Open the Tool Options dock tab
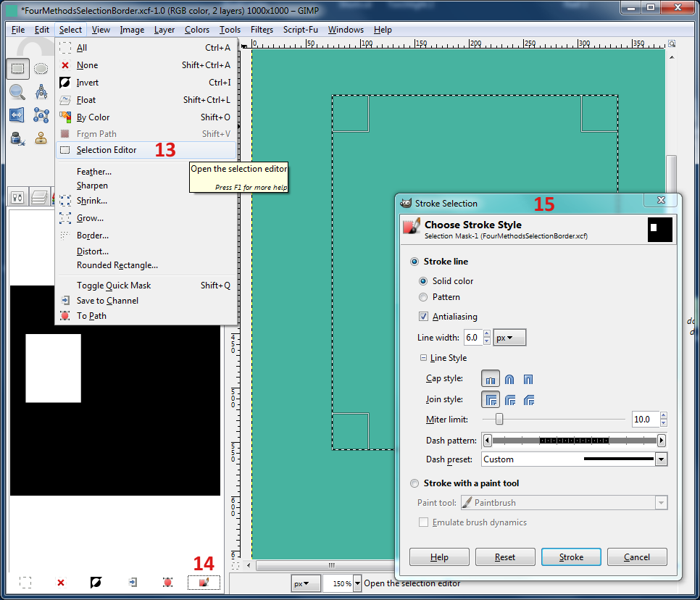Image resolution: width=700 pixels, height=600 pixels. tap(17, 197)
